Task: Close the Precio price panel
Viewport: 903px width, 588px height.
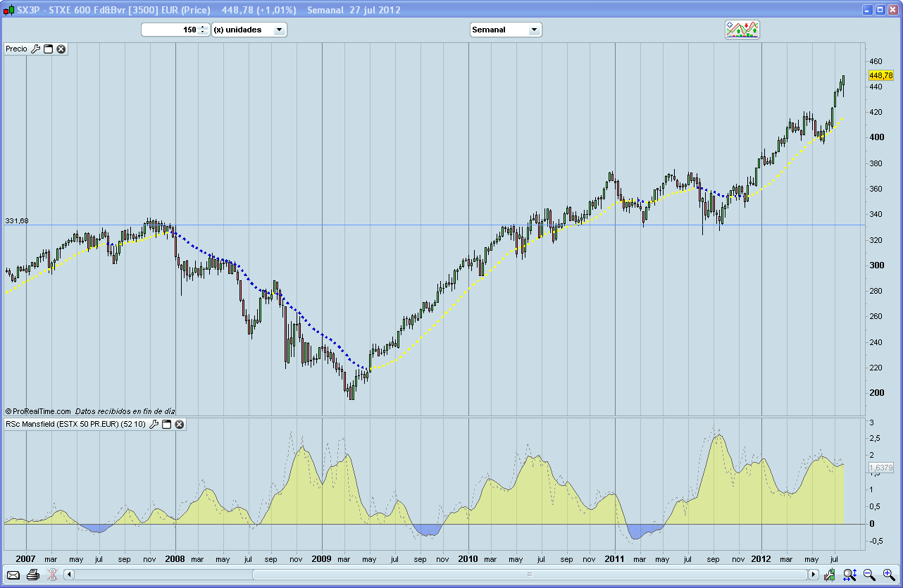Action: pyautogui.click(x=61, y=49)
